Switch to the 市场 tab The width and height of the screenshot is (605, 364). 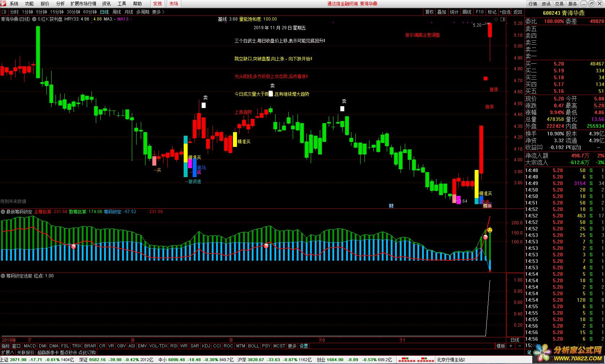174,4
